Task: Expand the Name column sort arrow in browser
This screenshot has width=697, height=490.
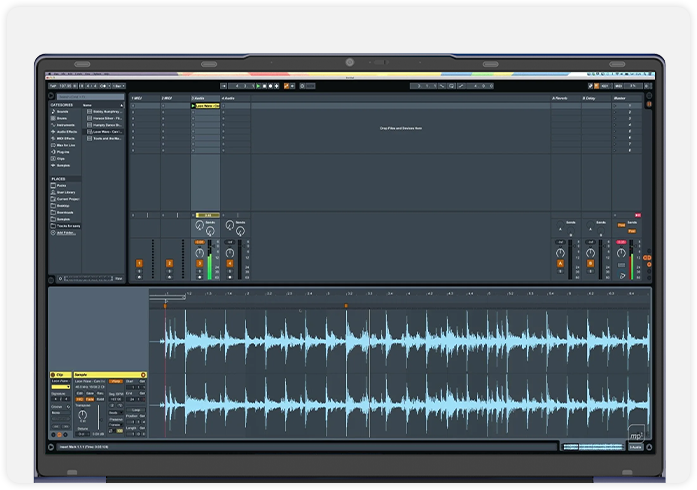Action: [122, 104]
